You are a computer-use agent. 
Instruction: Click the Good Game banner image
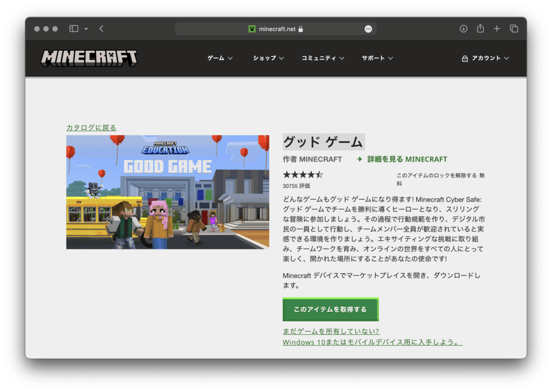(x=168, y=192)
